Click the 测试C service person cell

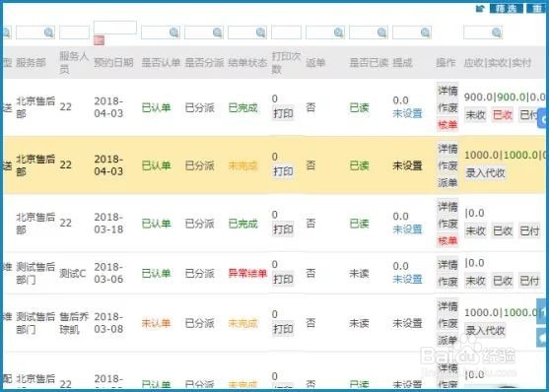coord(73,274)
